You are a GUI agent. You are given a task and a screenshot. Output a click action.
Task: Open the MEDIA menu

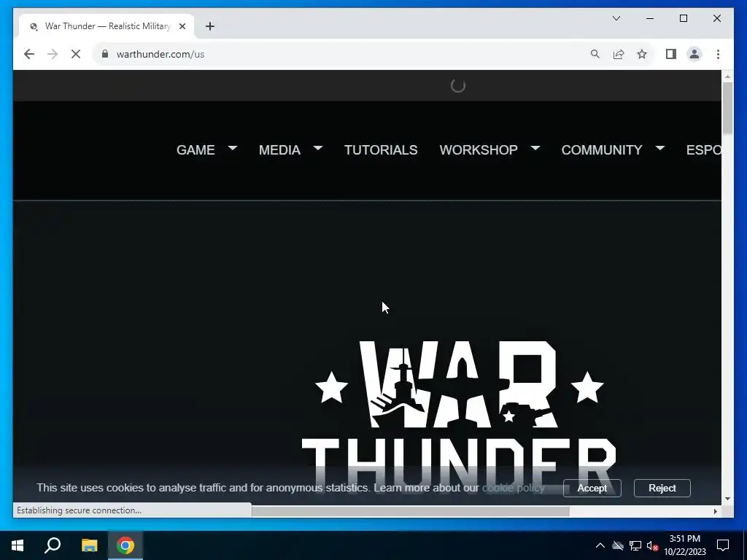point(279,150)
